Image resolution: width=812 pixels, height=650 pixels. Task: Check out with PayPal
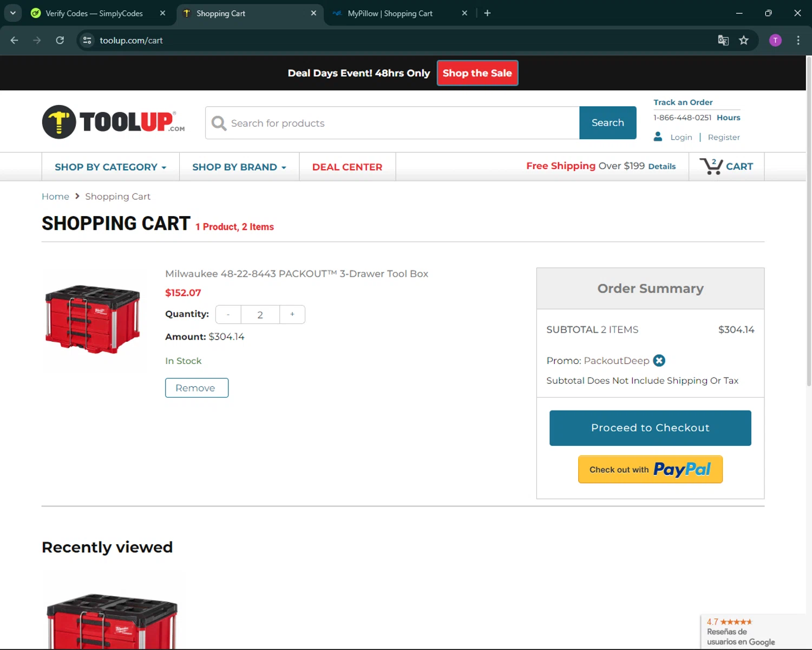650,469
